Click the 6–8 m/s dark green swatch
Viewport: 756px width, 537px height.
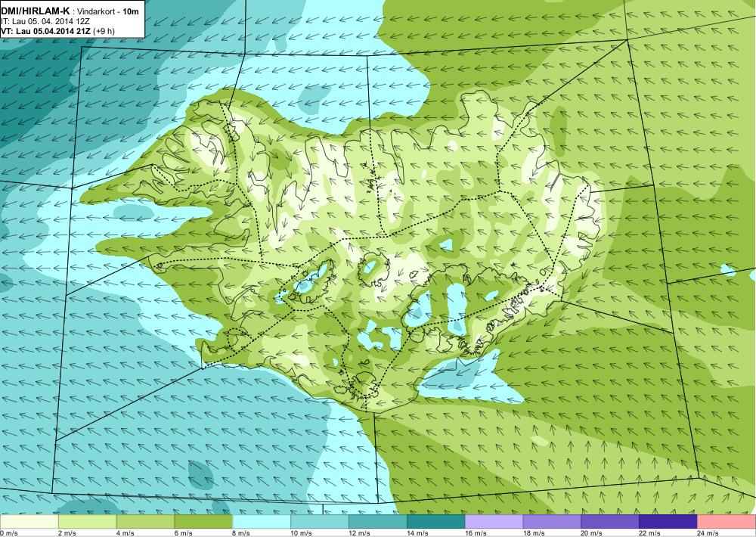[203, 522]
